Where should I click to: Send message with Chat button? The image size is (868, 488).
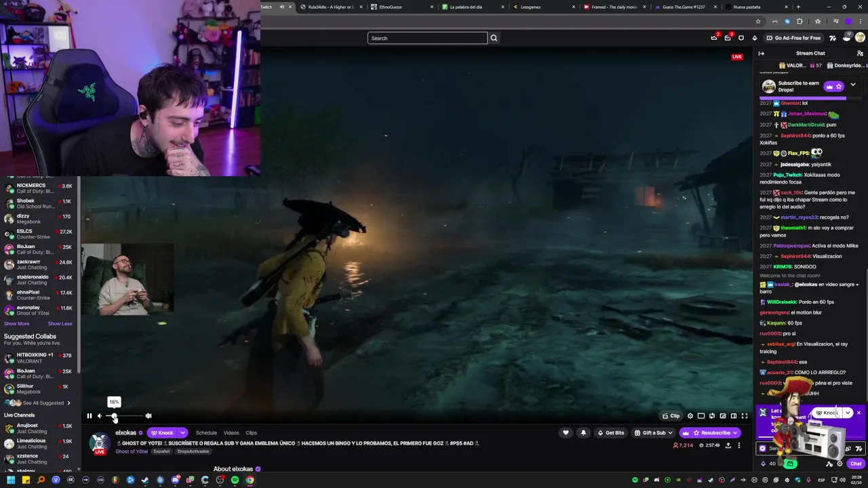click(x=856, y=464)
